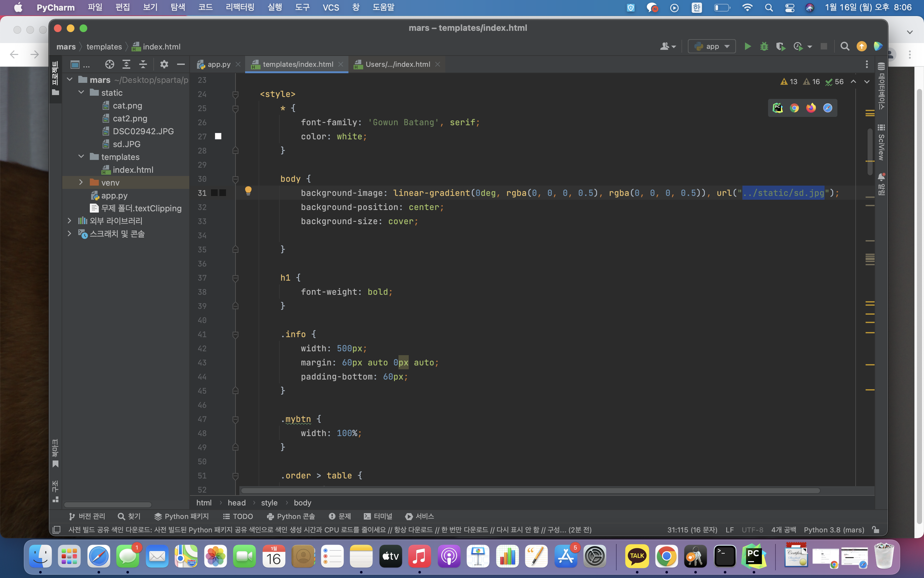
Task: Switch to Users/.../index.html tab
Action: 398,64
